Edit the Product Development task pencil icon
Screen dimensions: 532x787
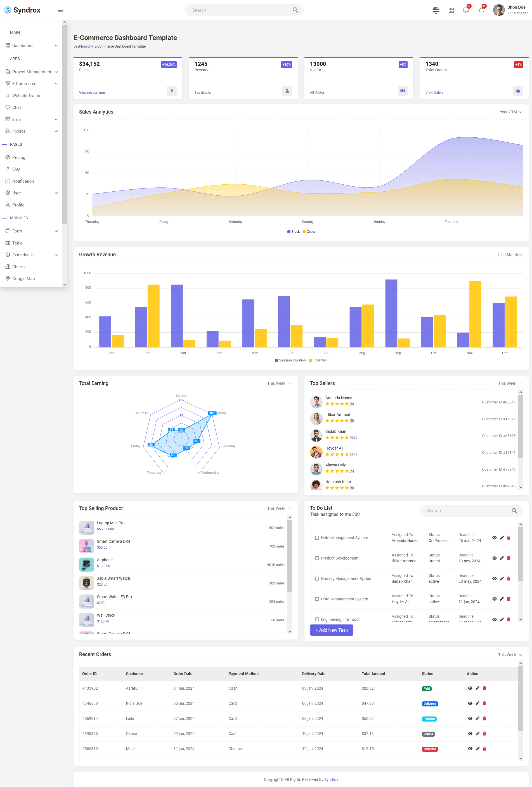pos(502,558)
